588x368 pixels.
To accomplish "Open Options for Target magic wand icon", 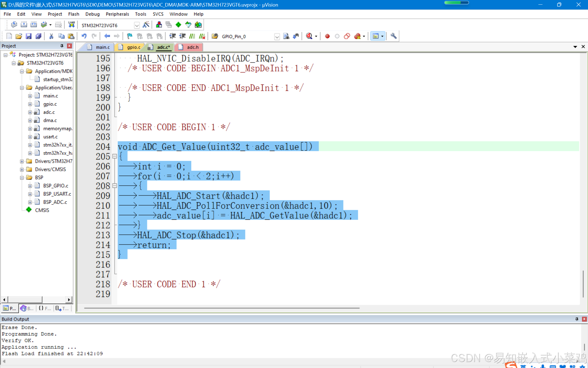I will 146,25.
